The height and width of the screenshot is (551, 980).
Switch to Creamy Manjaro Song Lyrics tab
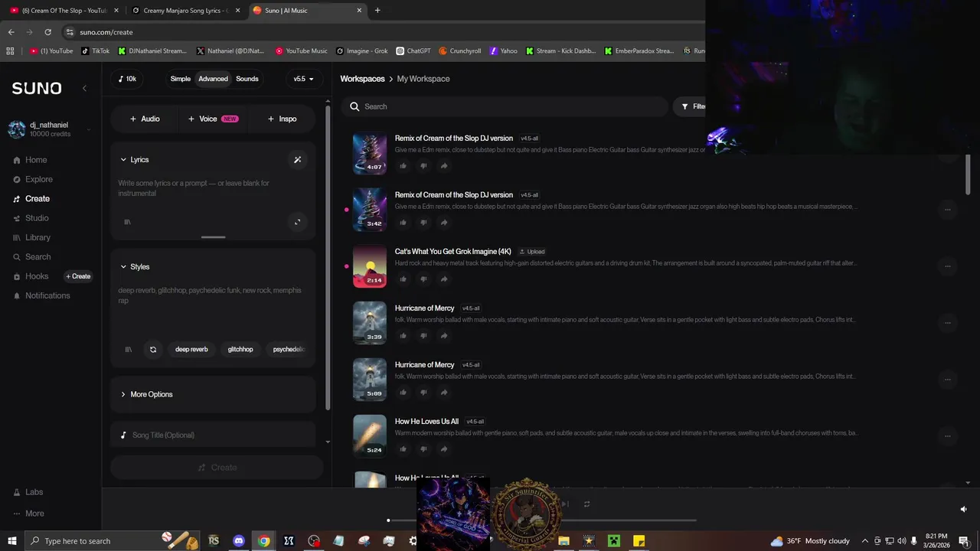(186, 11)
